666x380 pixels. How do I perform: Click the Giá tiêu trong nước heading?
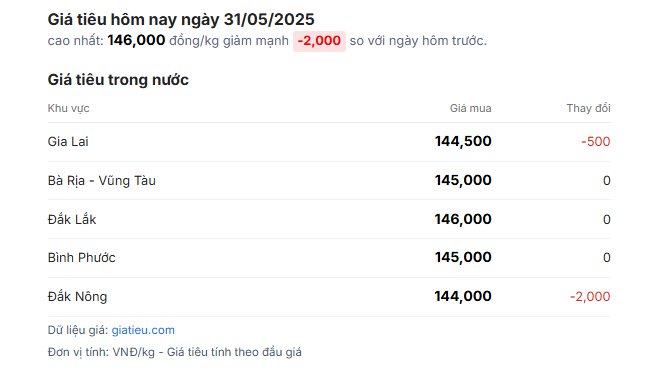(118, 80)
